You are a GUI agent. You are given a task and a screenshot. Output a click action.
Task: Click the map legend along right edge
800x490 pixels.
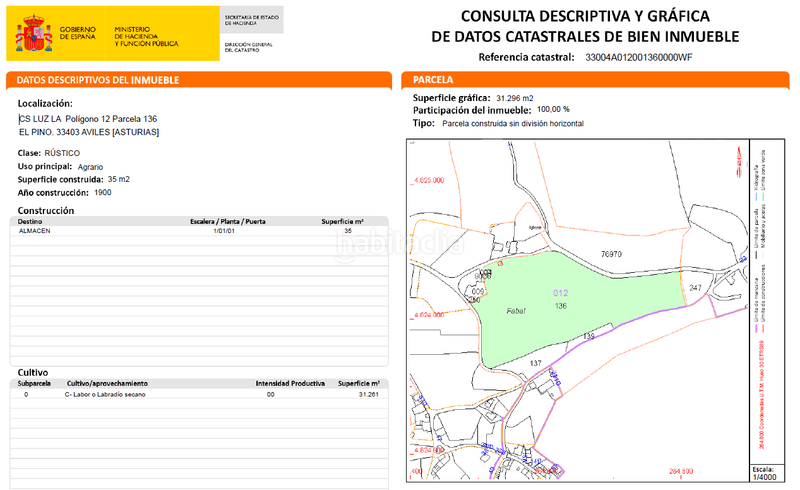tap(765, 300)
